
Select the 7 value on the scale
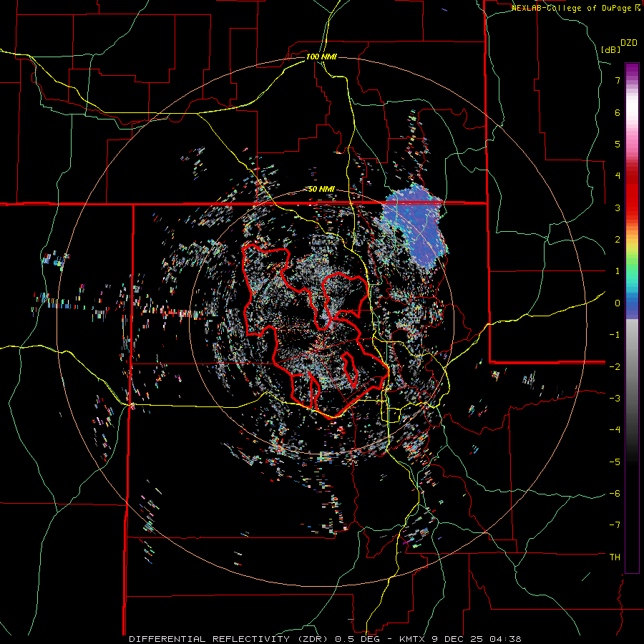tap(618, 80)
